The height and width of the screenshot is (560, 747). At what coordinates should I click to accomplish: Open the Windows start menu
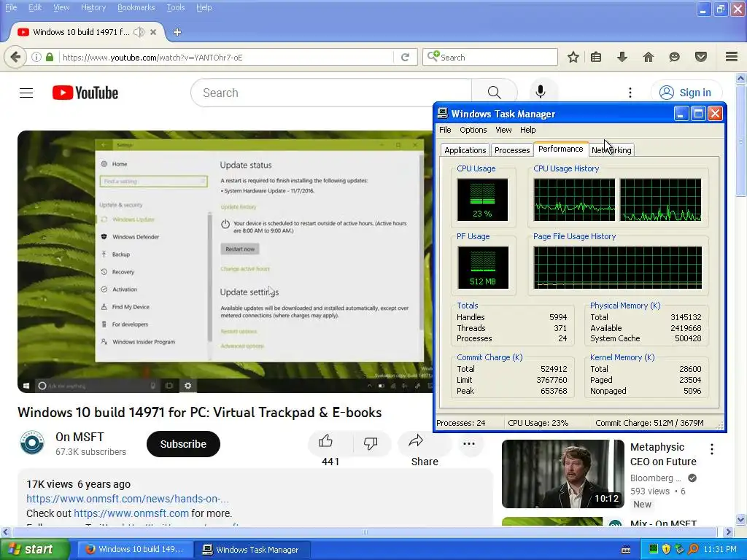34,550
